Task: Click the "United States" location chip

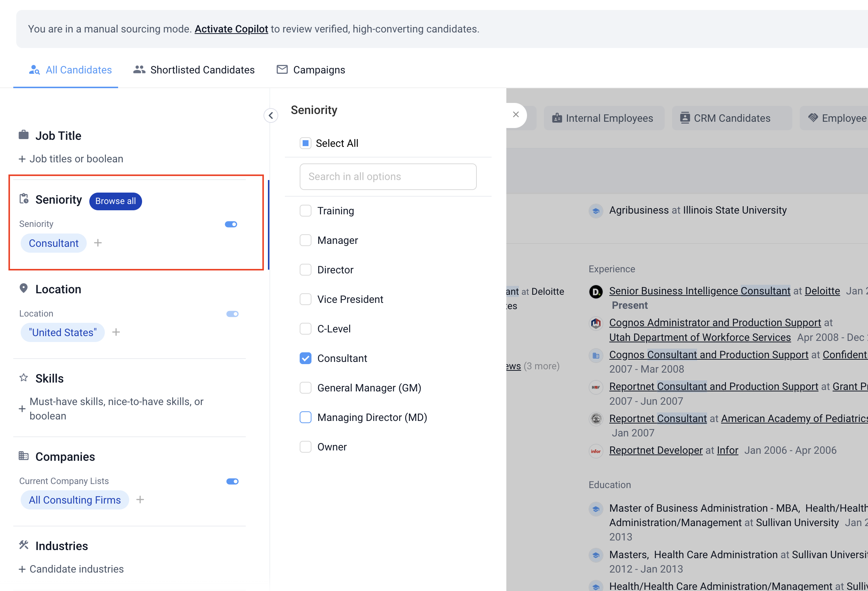Action: [x=62, y=333]
